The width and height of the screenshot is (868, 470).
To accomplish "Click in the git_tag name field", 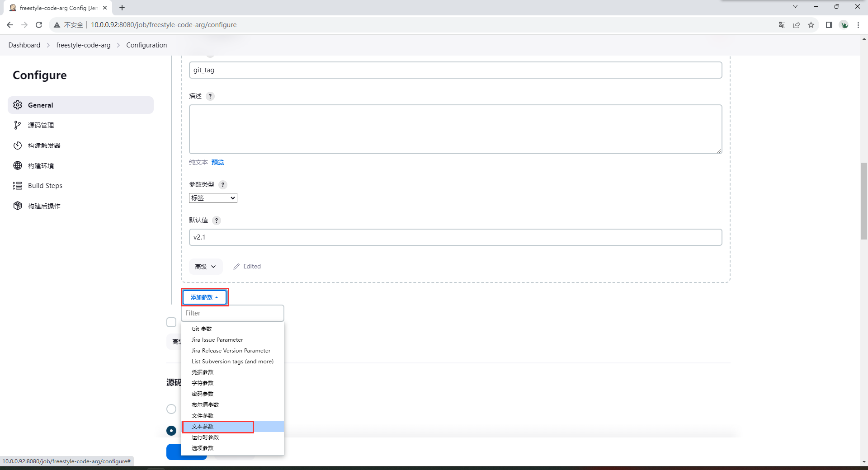I will point(455,70).
